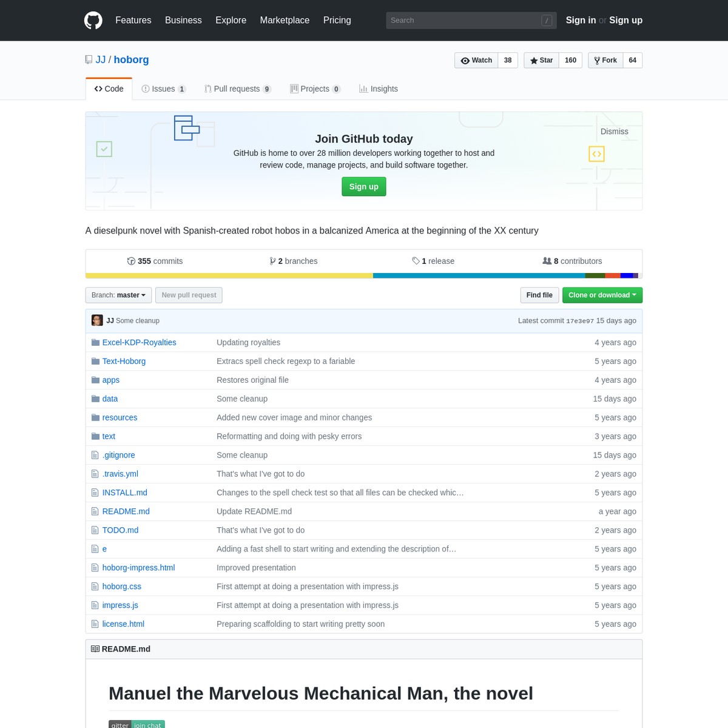Open the JJ owner link
The height and width of the screenshot is (728, 728).
click(x=101, y=59)
